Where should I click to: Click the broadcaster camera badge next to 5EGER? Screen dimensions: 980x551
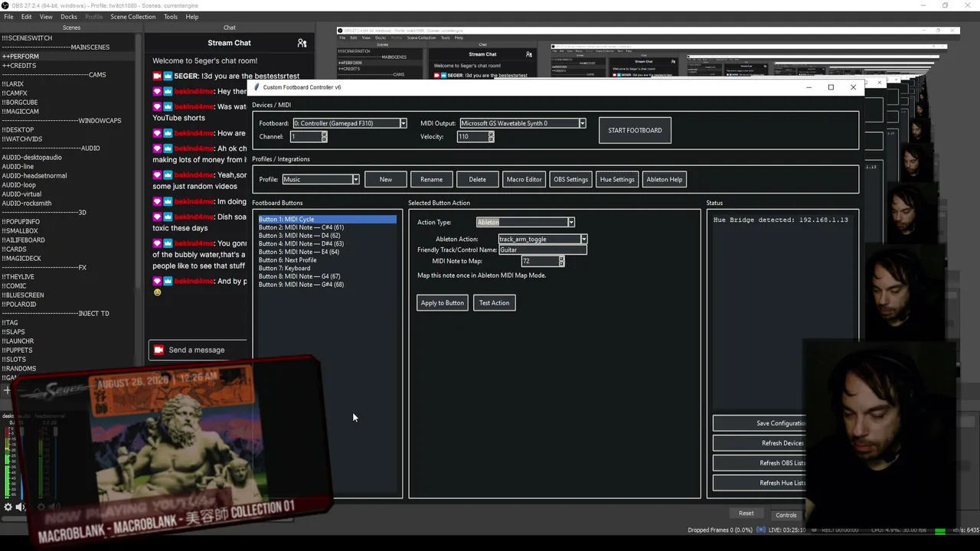[x=157, y=76]
